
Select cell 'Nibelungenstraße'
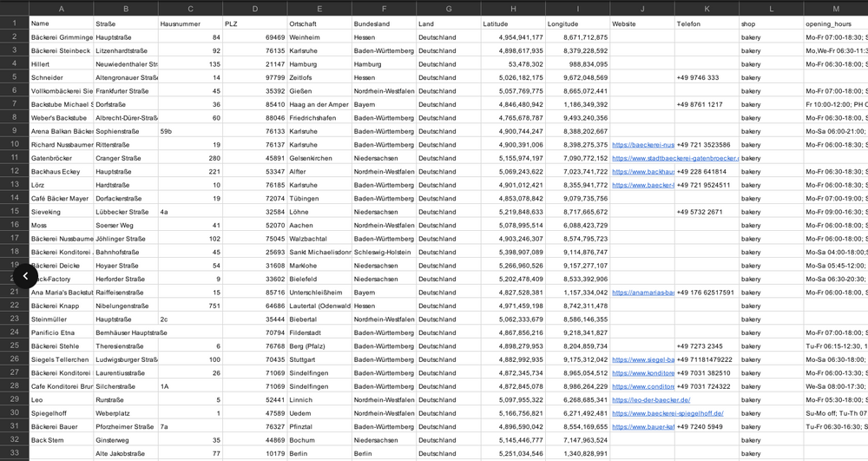(x=126, y=306)
